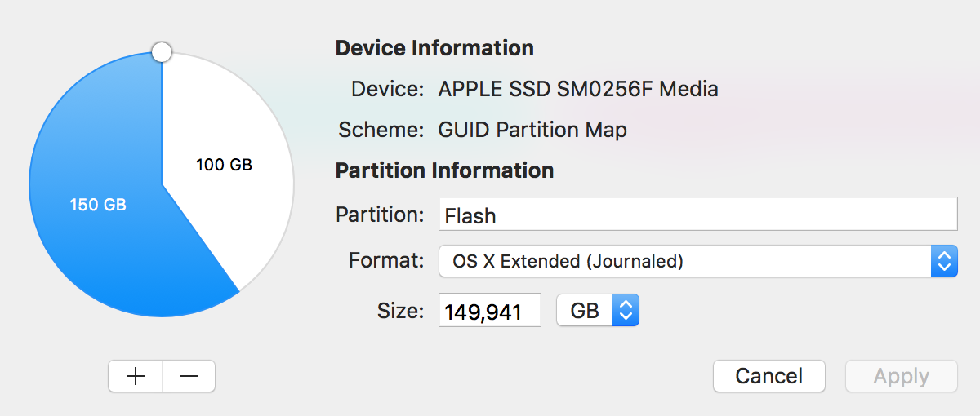Click the blue arrows on the GB selector
The width and height of the screenshot is (980, 416).
[626, 310]
